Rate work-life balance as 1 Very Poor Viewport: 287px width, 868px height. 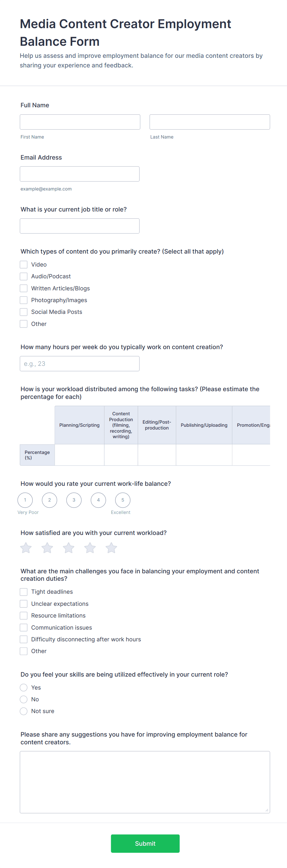pyautogui.click(x=25, y=500)
